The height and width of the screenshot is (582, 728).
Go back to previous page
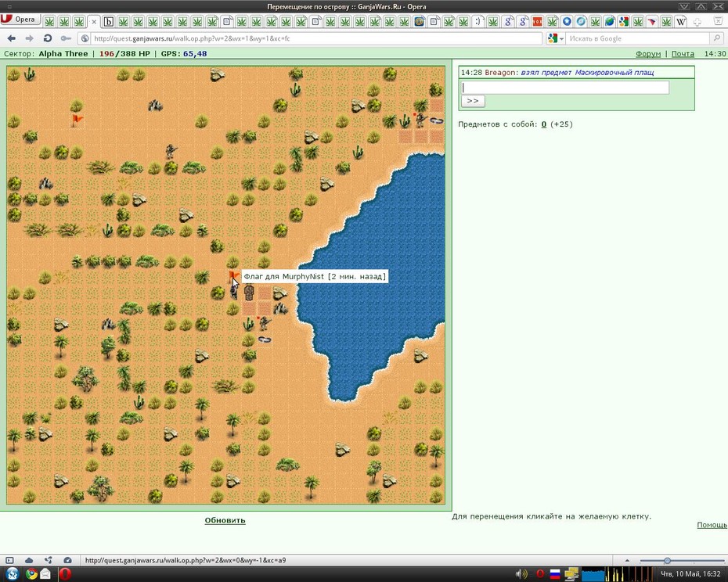click(12, 38)
